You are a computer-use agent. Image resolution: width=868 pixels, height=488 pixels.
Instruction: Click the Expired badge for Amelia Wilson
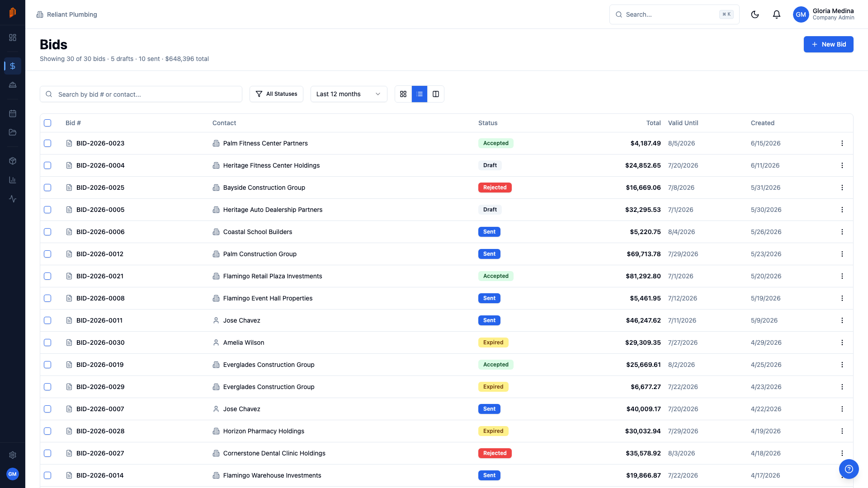coord(493,343)
